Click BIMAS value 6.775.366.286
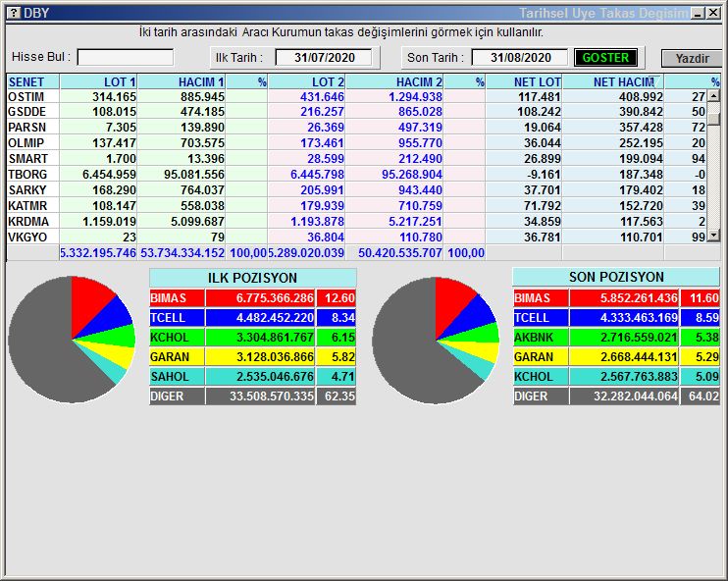The height and width of the screenshot is (581, 728). click(x=275, y=297)
